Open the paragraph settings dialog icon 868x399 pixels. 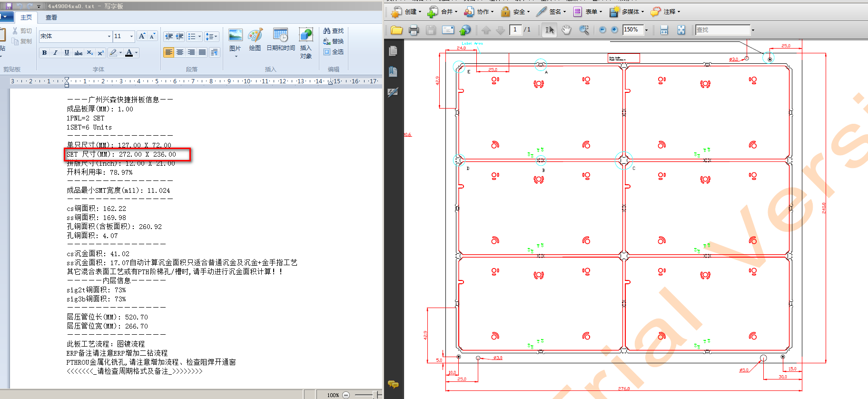pos(214,52)
